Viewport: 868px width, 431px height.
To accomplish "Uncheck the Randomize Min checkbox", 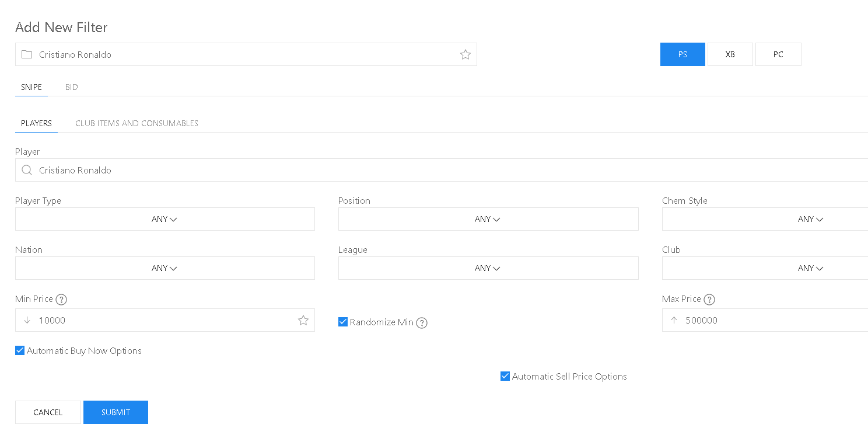I will (x=343, y=322).
